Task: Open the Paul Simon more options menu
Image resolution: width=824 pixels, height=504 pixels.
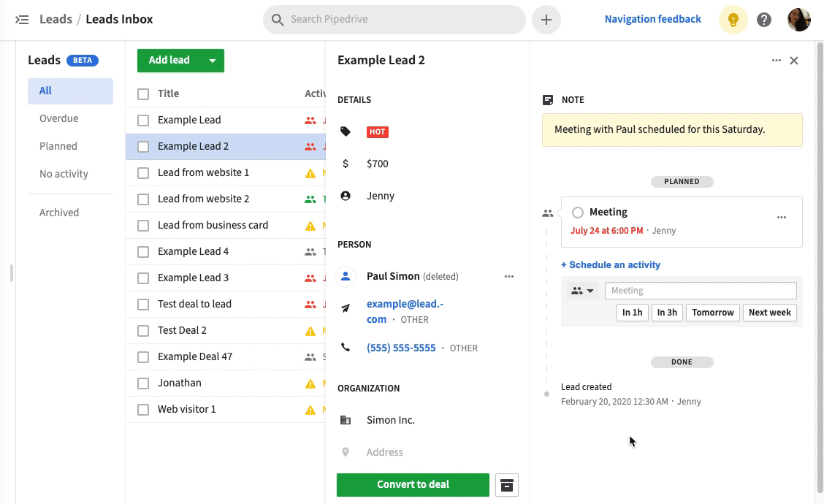Action: (x=508, y=276)
